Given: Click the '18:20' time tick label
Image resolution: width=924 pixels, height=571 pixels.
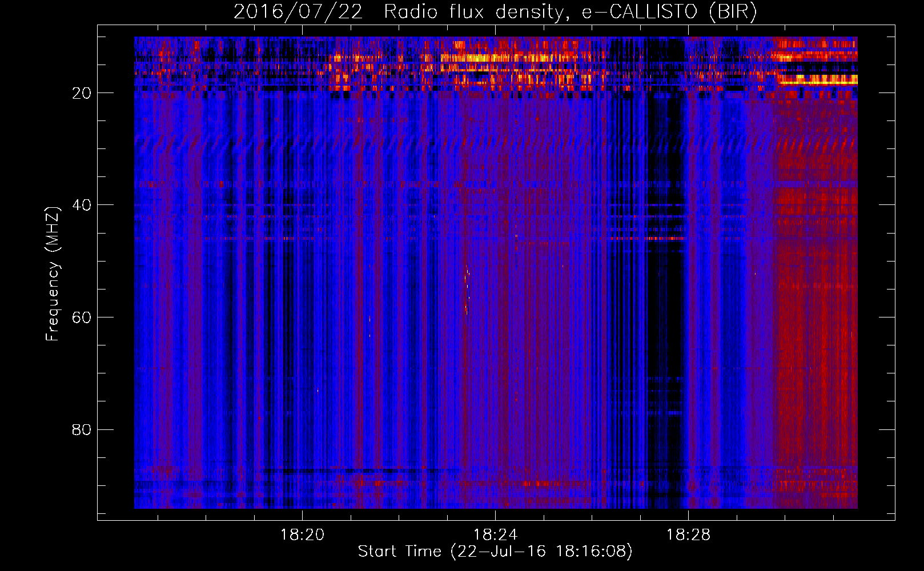Looking at the screenshot, I should point(302,534).
